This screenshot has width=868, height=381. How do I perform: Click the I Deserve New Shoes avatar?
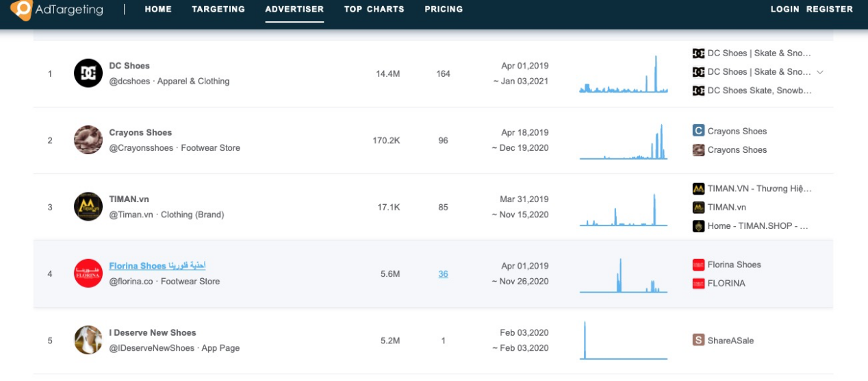88,340
